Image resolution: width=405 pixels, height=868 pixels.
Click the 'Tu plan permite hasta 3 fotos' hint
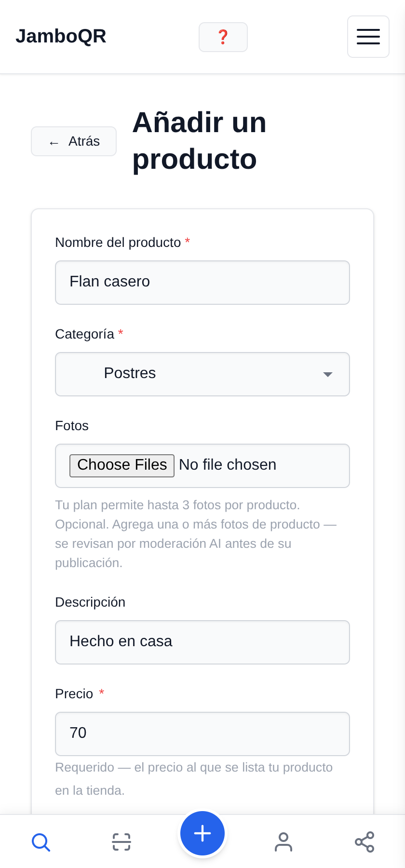[196, 534]
